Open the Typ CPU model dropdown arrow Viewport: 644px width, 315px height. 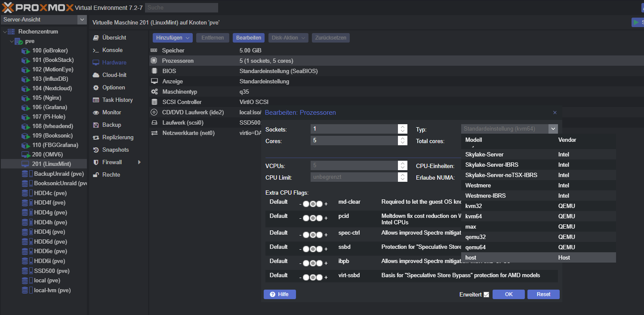(553, 129)
